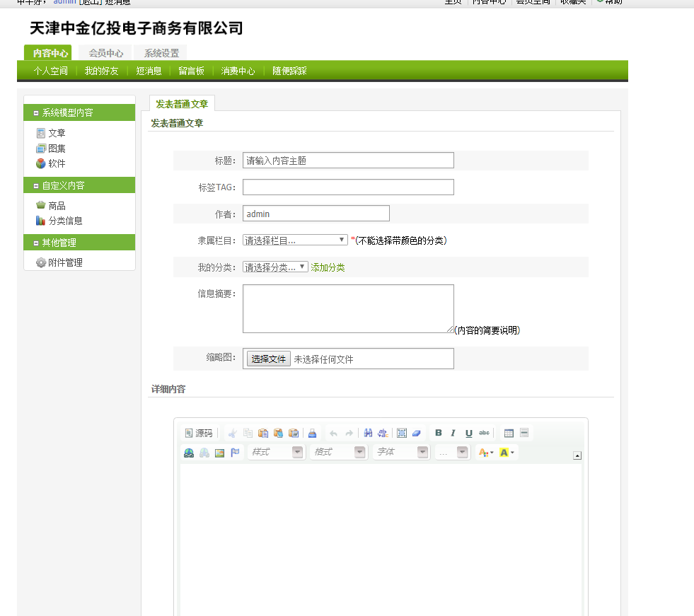Click the Bold formatting icon in editor
The width and height of the screenshot is (694, 616).
point(438,433)
